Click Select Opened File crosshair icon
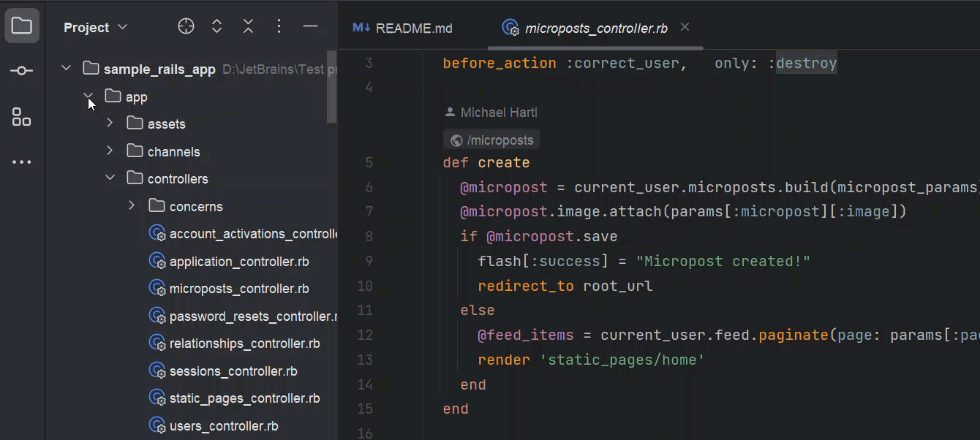980x440 pixels. pyautogui.click(x=186, y=26)
